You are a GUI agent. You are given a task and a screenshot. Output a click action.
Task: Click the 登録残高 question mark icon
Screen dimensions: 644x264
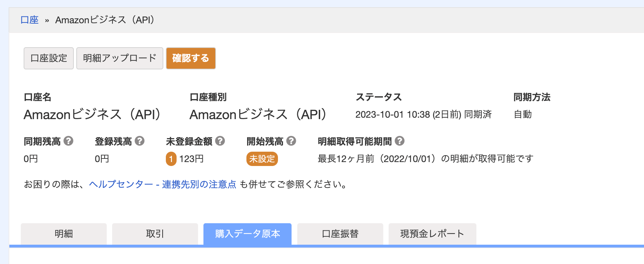(140, 141)
